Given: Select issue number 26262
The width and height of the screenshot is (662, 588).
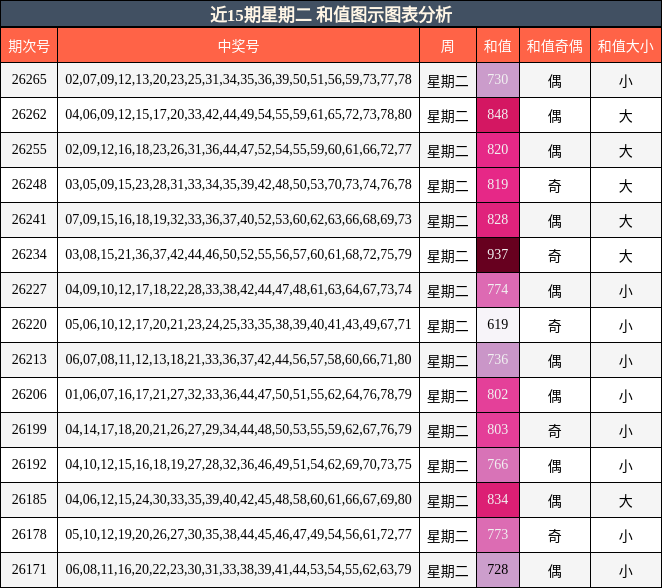Looking at the screenshot, I should pyautogui.click(x=29, y=114).
